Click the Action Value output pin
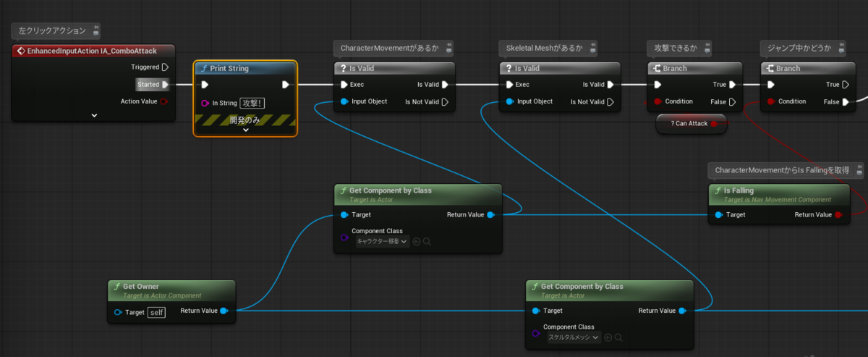This screenshot has width=868, height=357. (x=163, y=101)
